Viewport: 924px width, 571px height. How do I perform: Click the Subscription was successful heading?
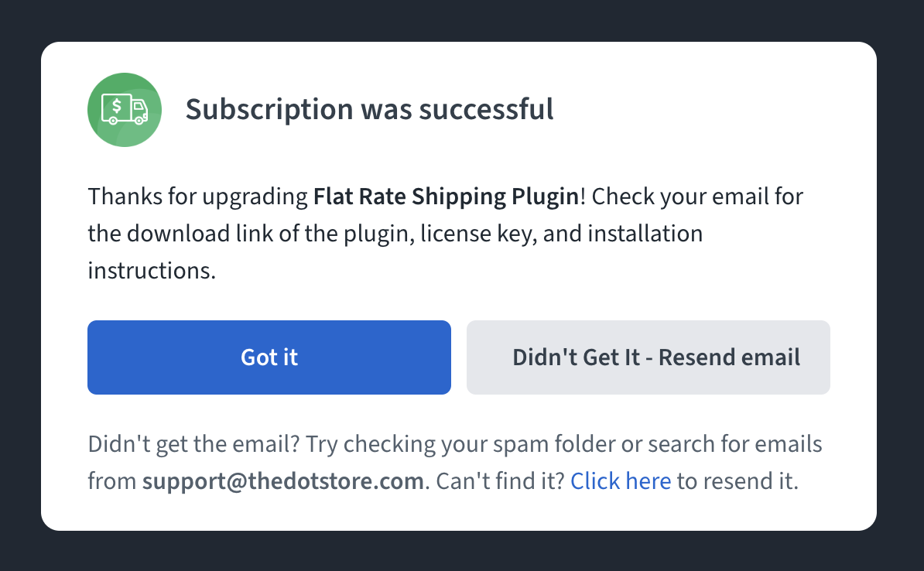pyautogui.click(x=369, y=110)
